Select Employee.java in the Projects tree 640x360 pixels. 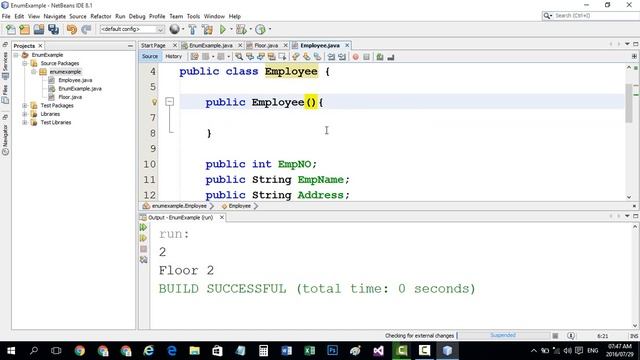click(x=75, y=80)
